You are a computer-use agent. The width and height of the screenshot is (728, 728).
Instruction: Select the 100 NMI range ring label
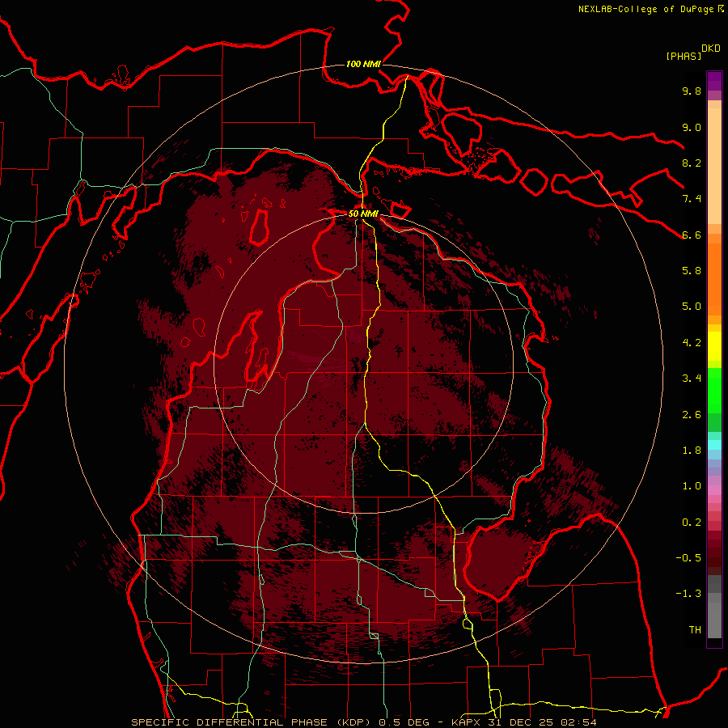[x=363, y=64]
